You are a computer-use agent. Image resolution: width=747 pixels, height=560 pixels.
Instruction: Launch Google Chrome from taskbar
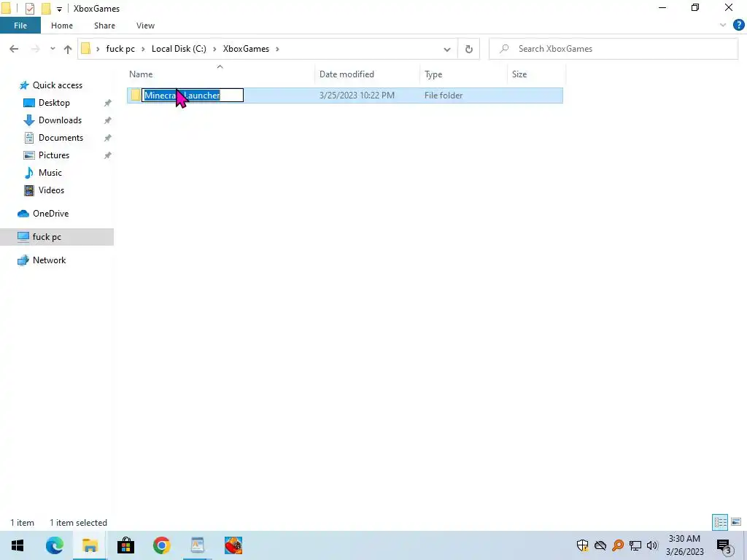click(x=161, y=545)
